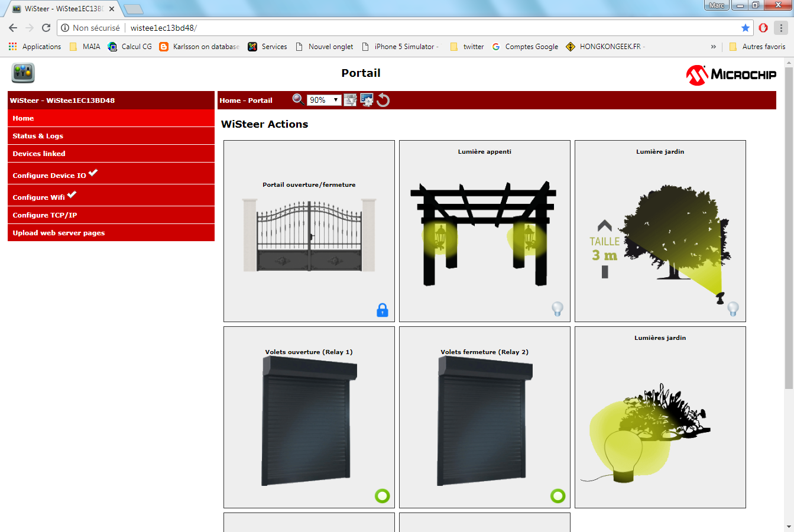This screenshot has height=532, width=794.
Task: Bookmark page with the star icon
Action: (746, 28)
